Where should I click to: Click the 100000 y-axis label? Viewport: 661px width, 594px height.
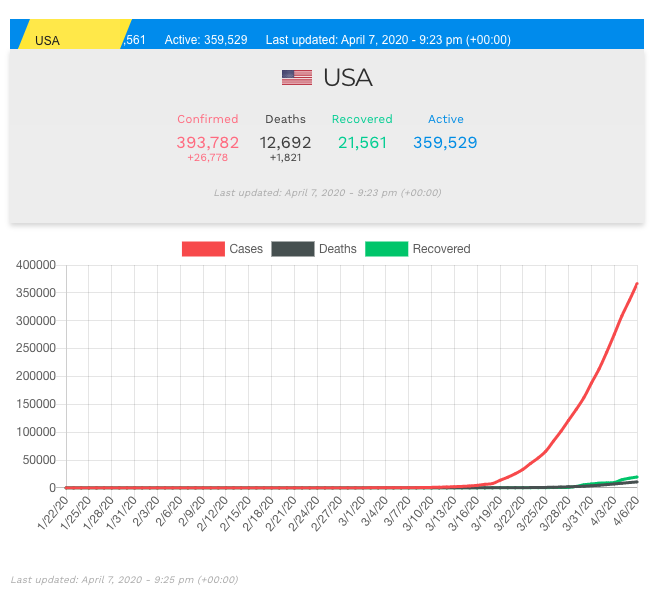36,432
